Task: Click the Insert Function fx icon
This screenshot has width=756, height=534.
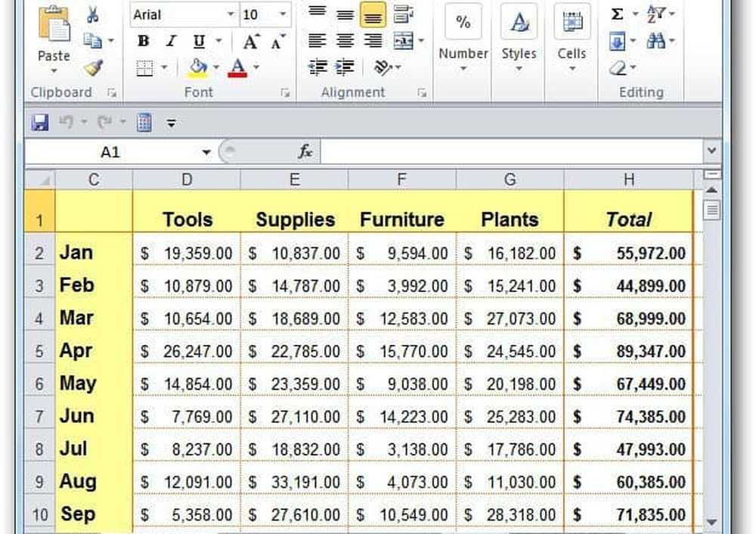Action: pyautogui.click(x=305, y=152)
